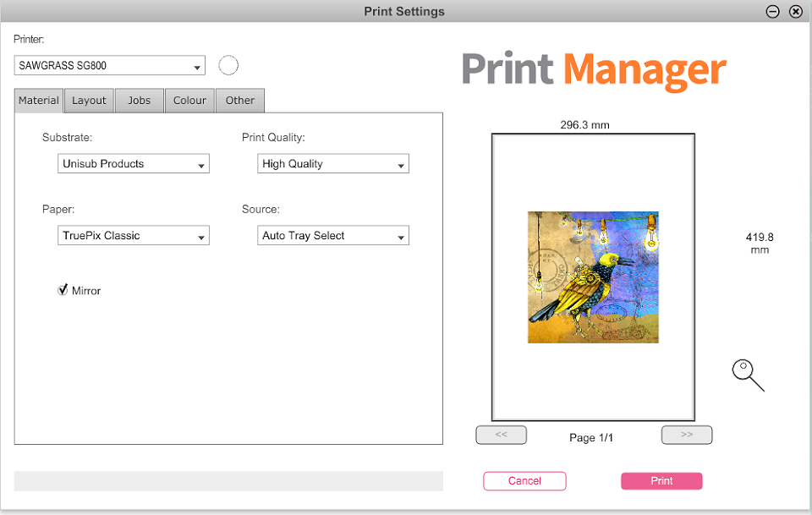Viewport: 812px width, 515px height.
Task: Expand the Source dropdown showing Auto Tray Select
Action: 333,235
